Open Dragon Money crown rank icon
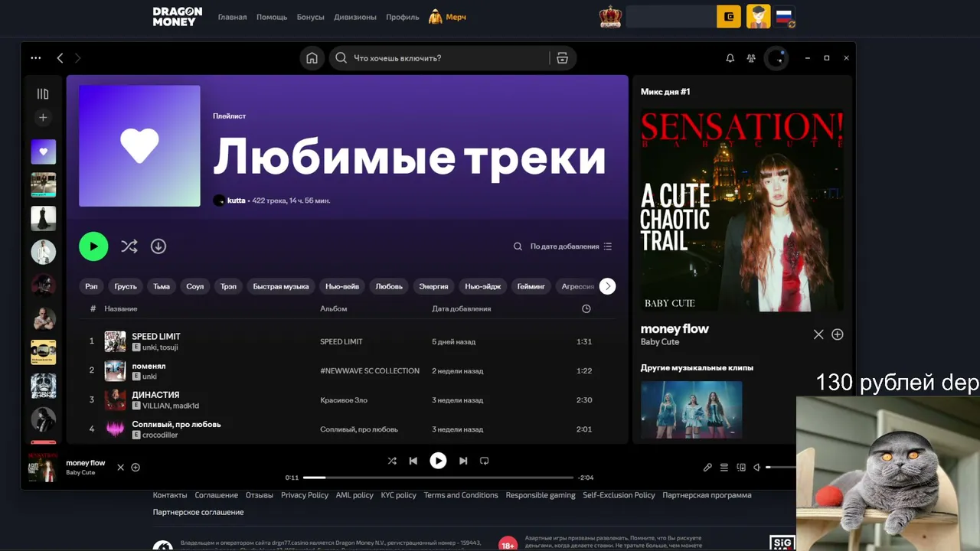This screenshot has height=551, width=980. click(610, 17)
